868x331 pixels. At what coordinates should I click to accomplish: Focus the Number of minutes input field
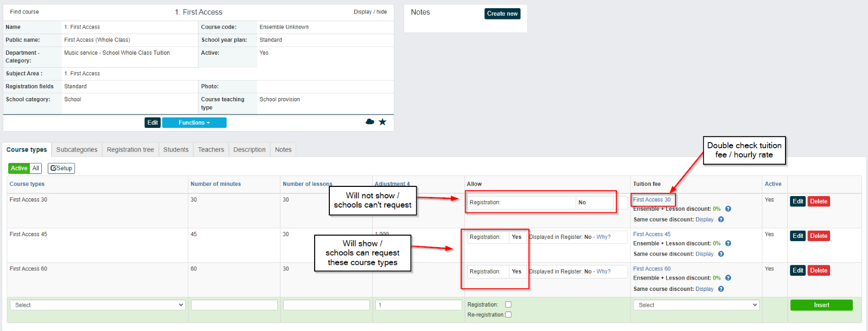click(234, 305)
